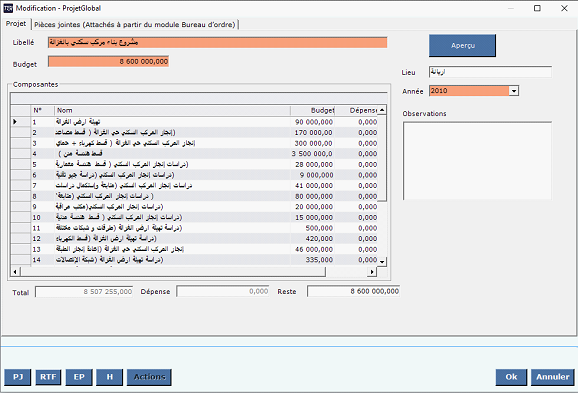Click the application icon in the title bar

tap(8, 8)
